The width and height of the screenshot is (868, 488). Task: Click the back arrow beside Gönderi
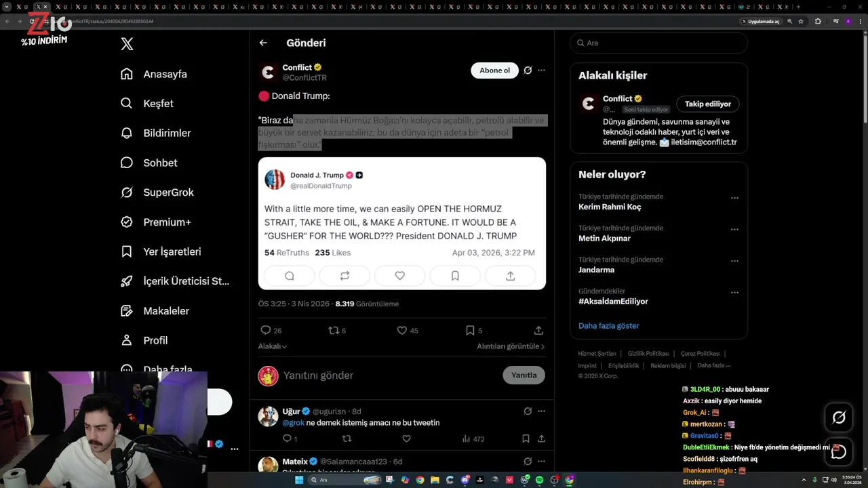click(x=263, y=43)
